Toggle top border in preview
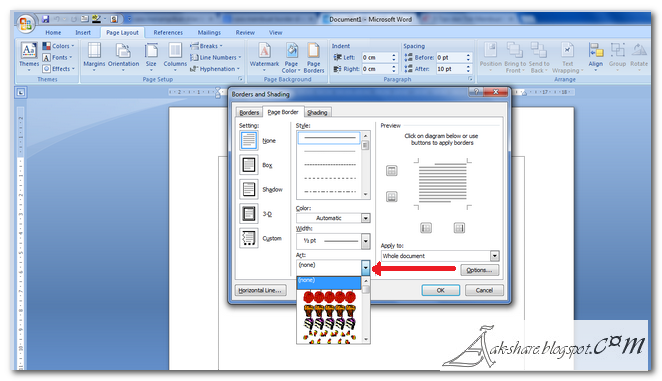This screenshot has height=381, width=662. (391, 171)
